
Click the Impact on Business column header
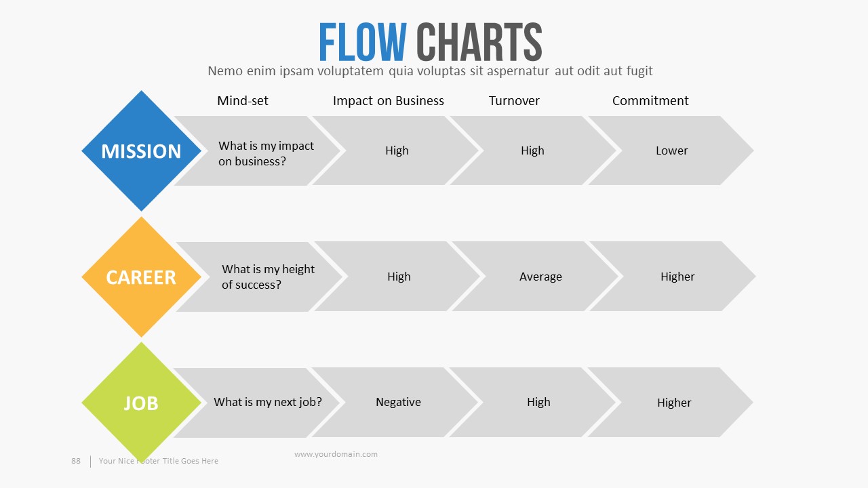(x=388, y=101)
